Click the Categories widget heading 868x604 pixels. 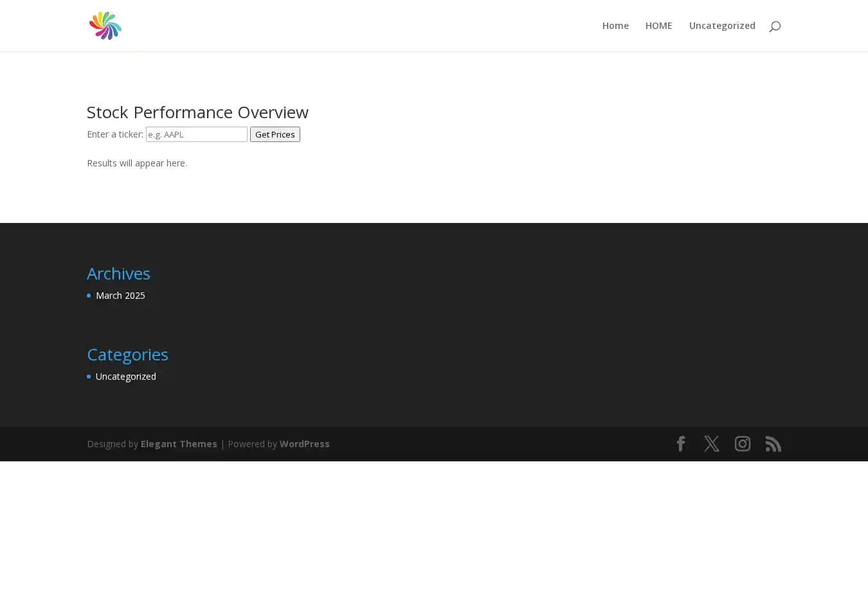127,354
